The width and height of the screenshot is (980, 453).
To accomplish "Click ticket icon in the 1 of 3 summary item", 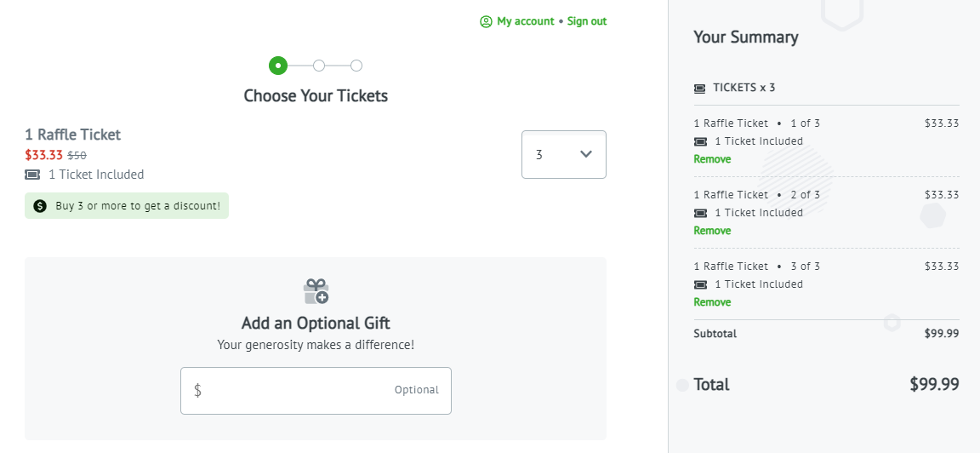I will 701,141.
